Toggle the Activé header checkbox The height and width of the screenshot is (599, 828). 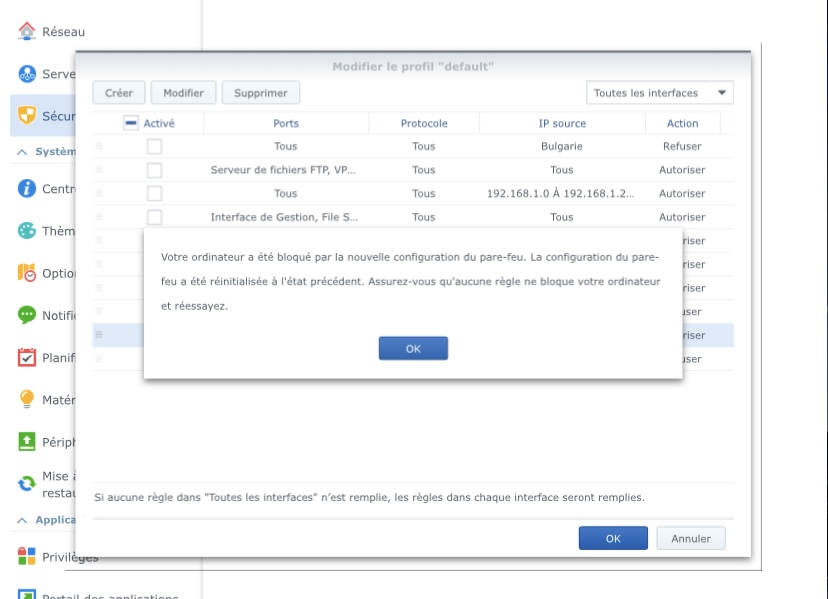coord(131,123)
